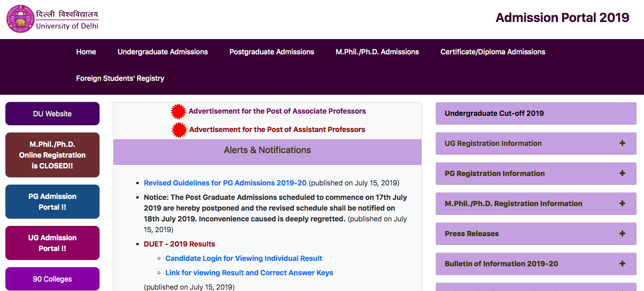The image size is (644, 291).
Task: Go to Undergraduate Admissions menu
Action: tap(163, 52)
